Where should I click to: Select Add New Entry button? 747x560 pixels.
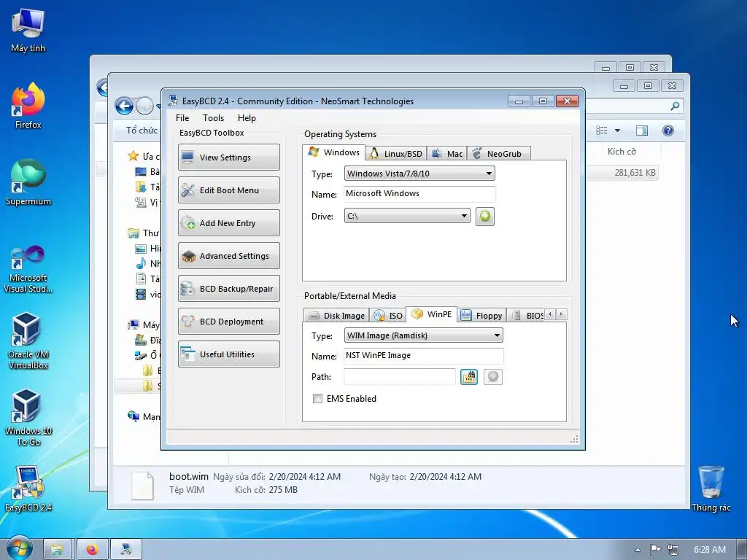228,223
